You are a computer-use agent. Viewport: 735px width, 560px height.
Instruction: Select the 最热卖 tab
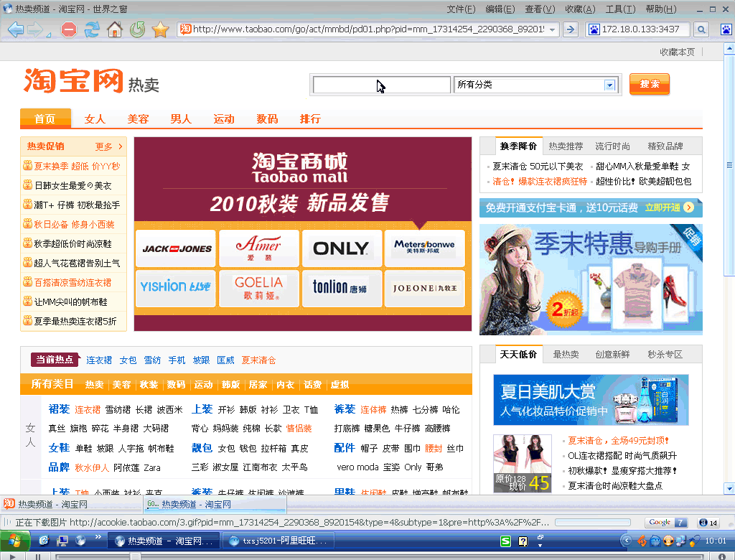(566, 355)
